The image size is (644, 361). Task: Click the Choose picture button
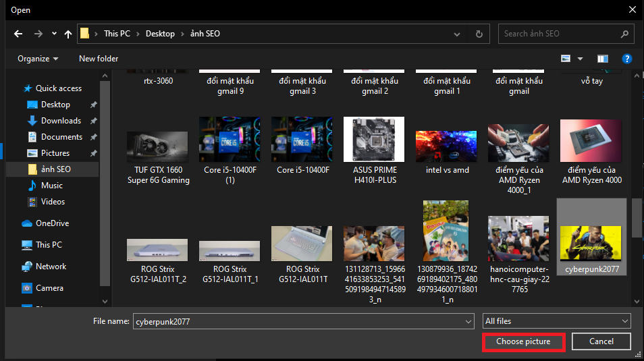[x=523, y=341]
